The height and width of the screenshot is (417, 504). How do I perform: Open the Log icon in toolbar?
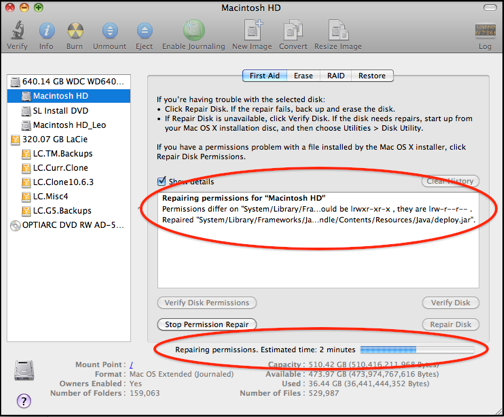pyautogui.click(x=485, y=31)
